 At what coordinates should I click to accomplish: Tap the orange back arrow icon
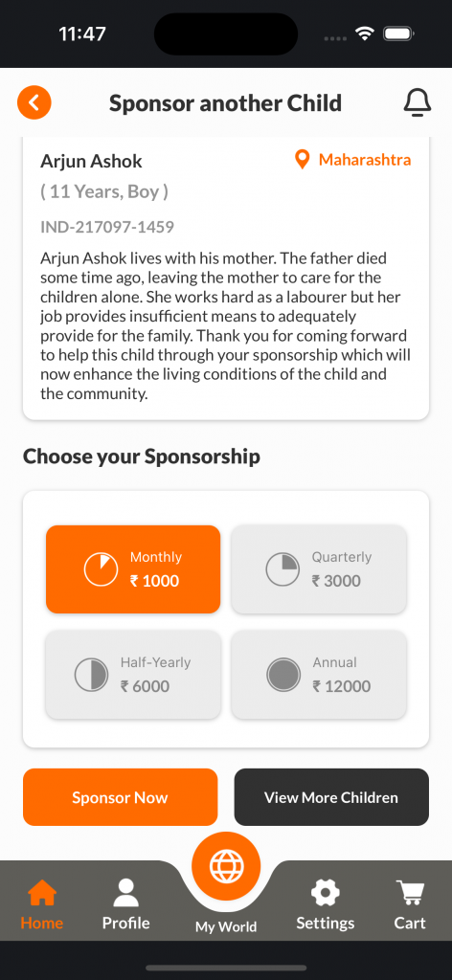tap(34, 102)
